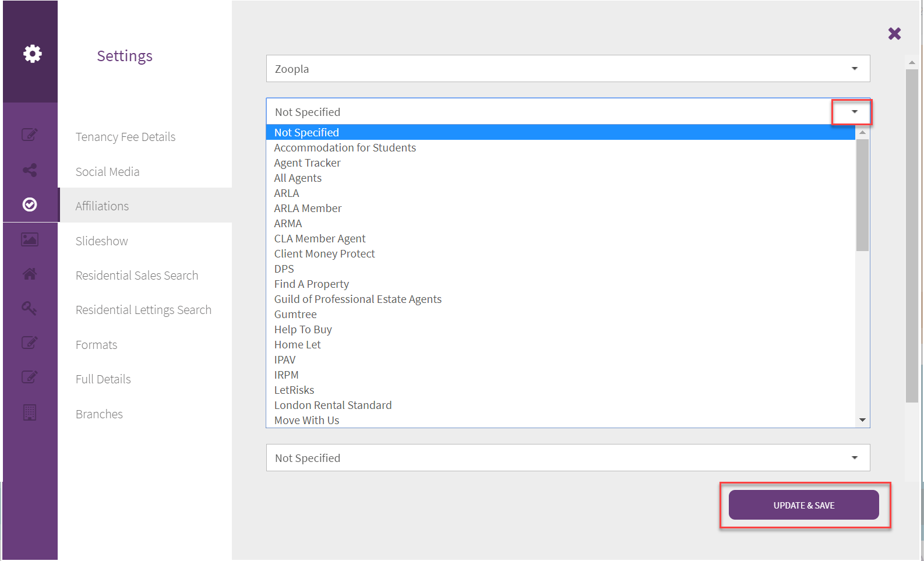Choose London Rental Standard

click(x=560, y=405)
